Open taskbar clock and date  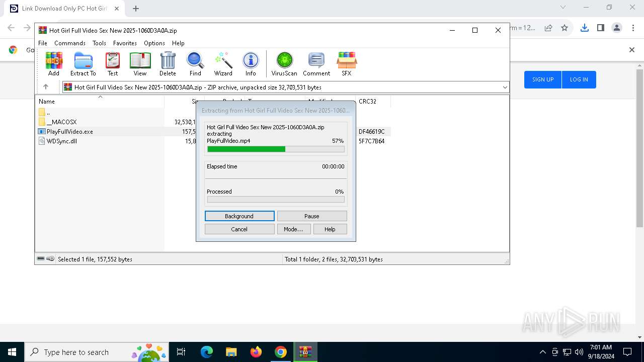(x=601, y=352)
